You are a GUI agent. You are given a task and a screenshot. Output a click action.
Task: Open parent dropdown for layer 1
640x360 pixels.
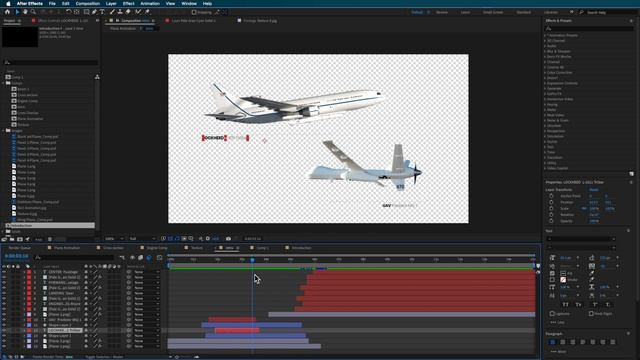[147, 272]
